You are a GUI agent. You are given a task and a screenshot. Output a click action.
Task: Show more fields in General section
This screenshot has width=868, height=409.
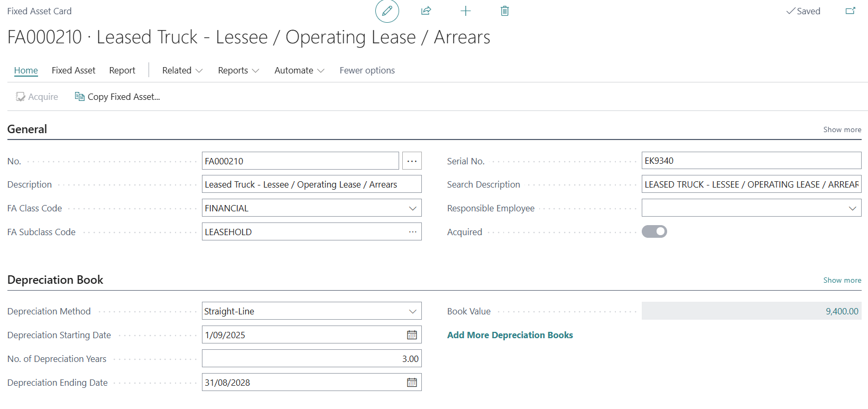tap(842, 129)
